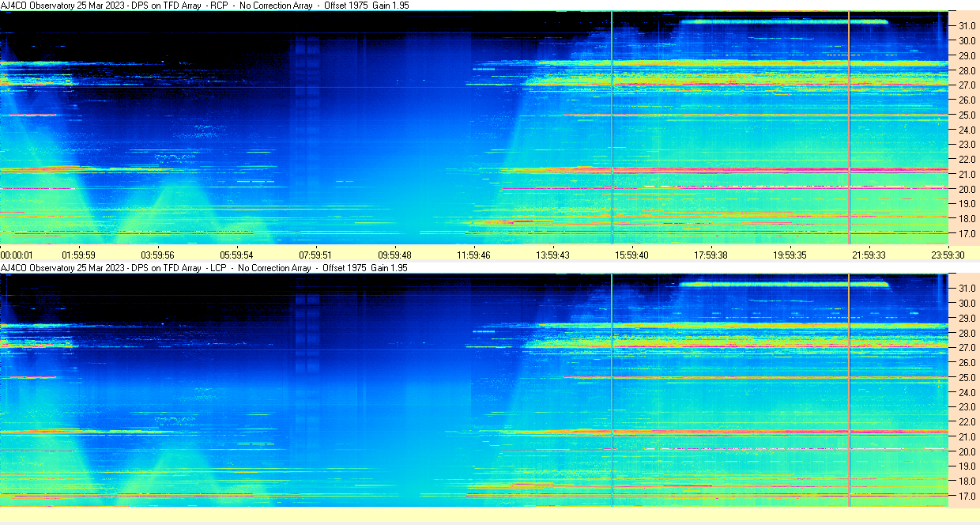Pick 24.0 frequency label on RCP plot

967,130
